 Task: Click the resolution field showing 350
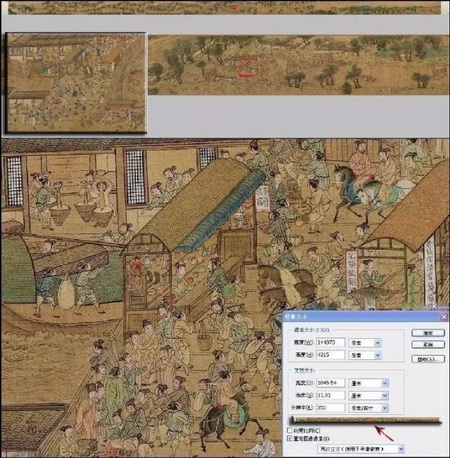point(330,408)
